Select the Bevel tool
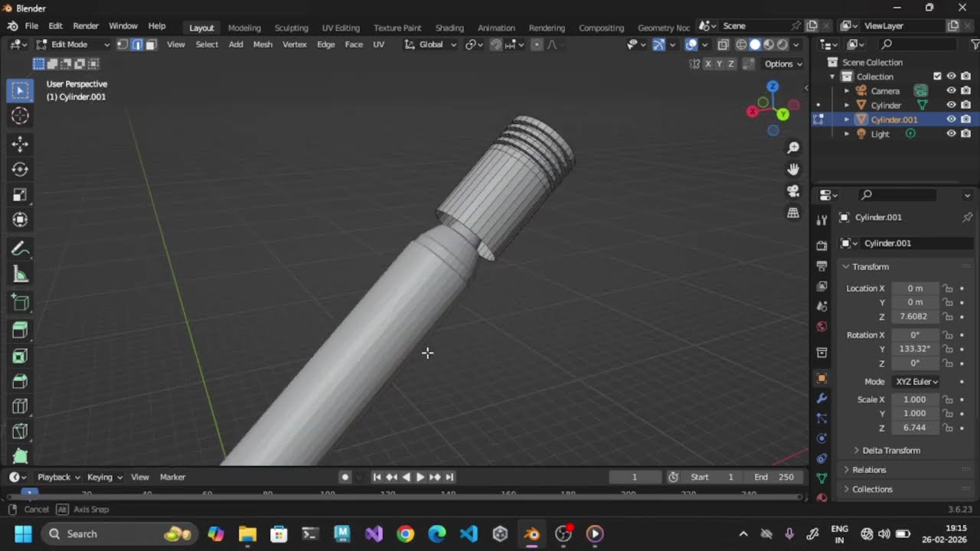 [x=20, y=381]
